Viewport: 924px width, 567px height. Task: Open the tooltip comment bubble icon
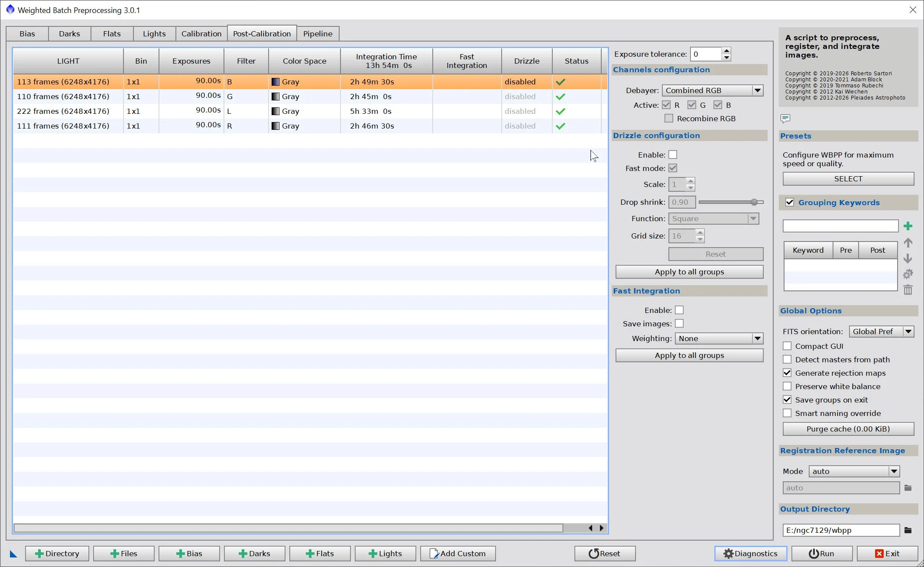pos(785,118)
